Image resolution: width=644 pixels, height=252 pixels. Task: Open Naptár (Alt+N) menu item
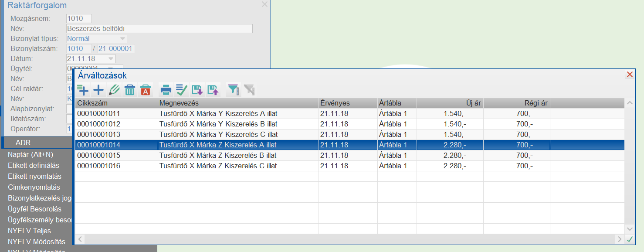(x=31, y=154)
